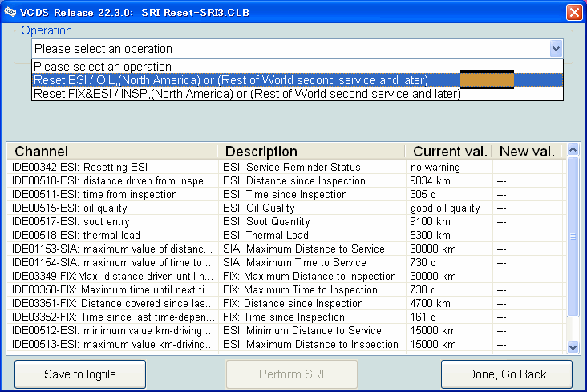Click 'ESI: Soot Quantity' description cell
Screen dimensions: 587x392
coord(266,221)
